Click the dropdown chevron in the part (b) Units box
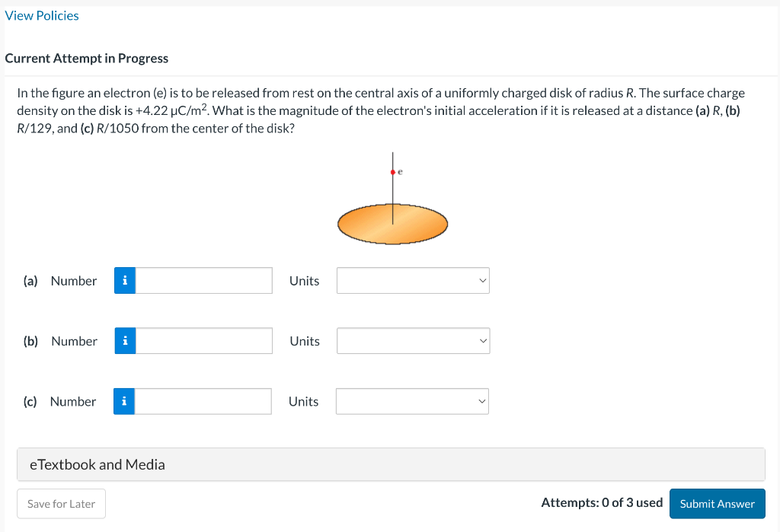 point(481,340)
